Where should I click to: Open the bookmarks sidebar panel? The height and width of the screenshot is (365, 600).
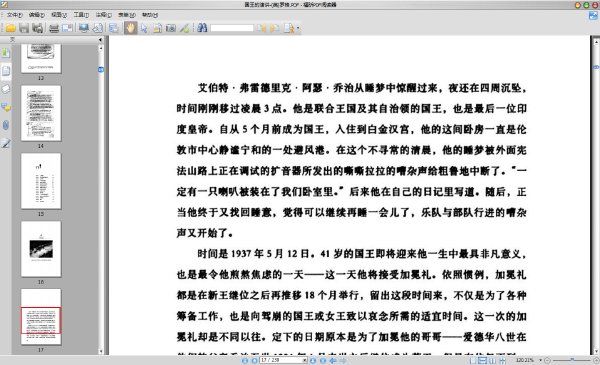pos(6,53)
